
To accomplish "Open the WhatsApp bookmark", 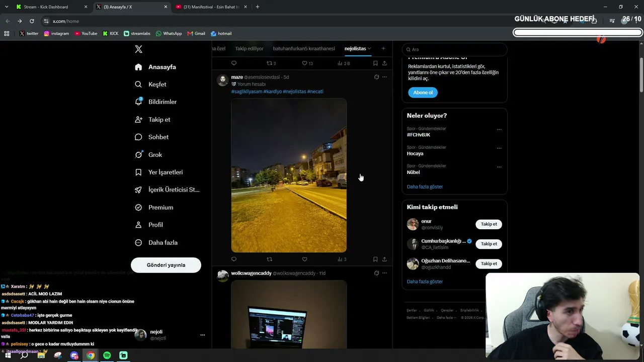I will pyautogui.click(x=169, y=34).
